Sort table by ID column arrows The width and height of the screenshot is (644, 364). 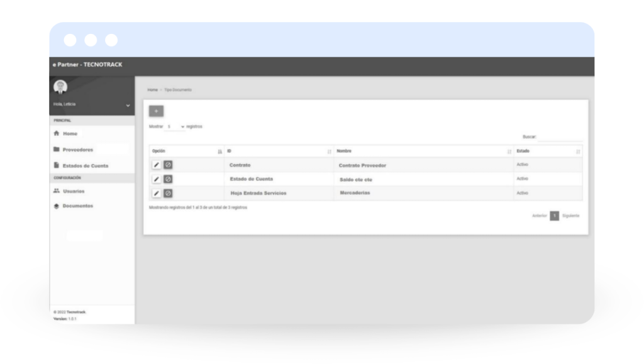329,152
